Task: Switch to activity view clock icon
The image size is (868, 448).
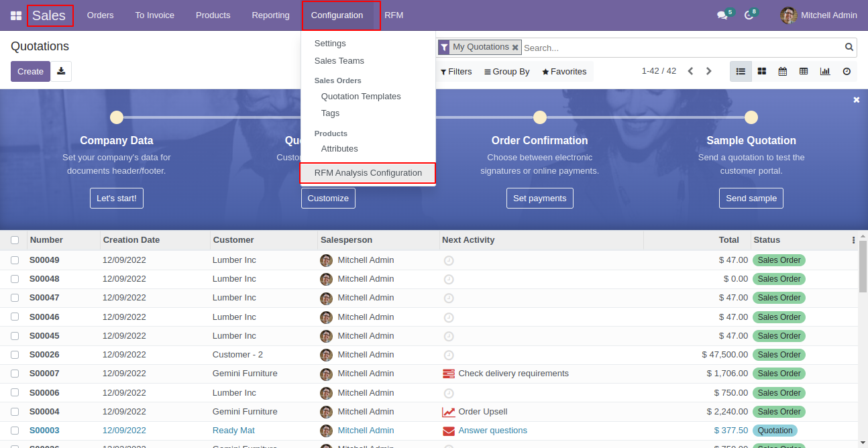Action: pyautogui.click(x=847, y=71)
